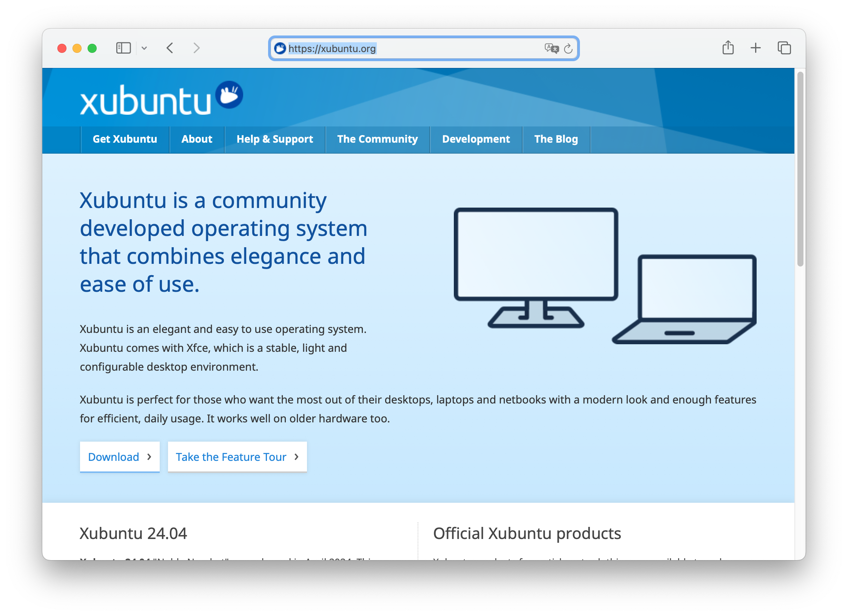The width and height of the screenshot is (848, 616).
Task: Open a new tab with plus icon
Action: tap(755, 48)
